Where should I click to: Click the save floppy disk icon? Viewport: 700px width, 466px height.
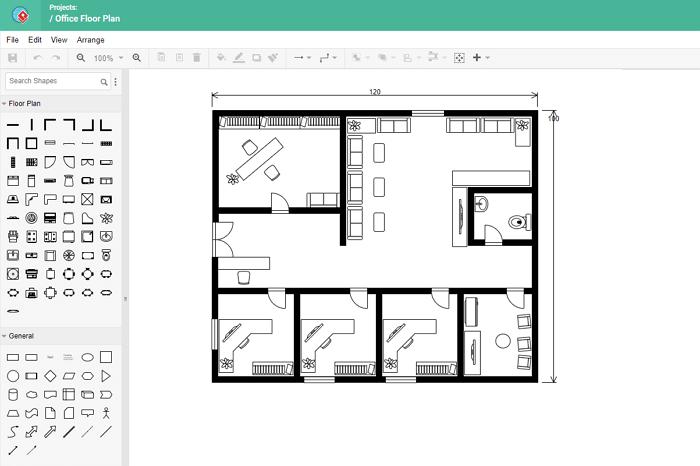click(x=12, y=58)
